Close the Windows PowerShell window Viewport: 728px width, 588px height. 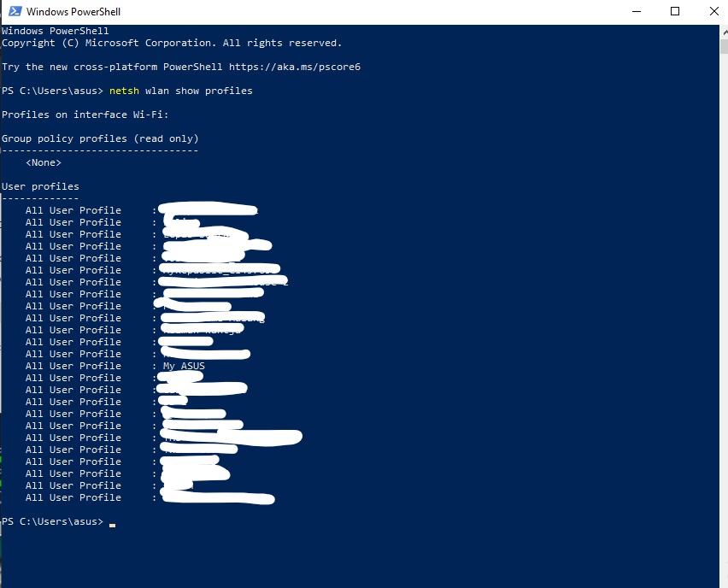pos(714,11)
